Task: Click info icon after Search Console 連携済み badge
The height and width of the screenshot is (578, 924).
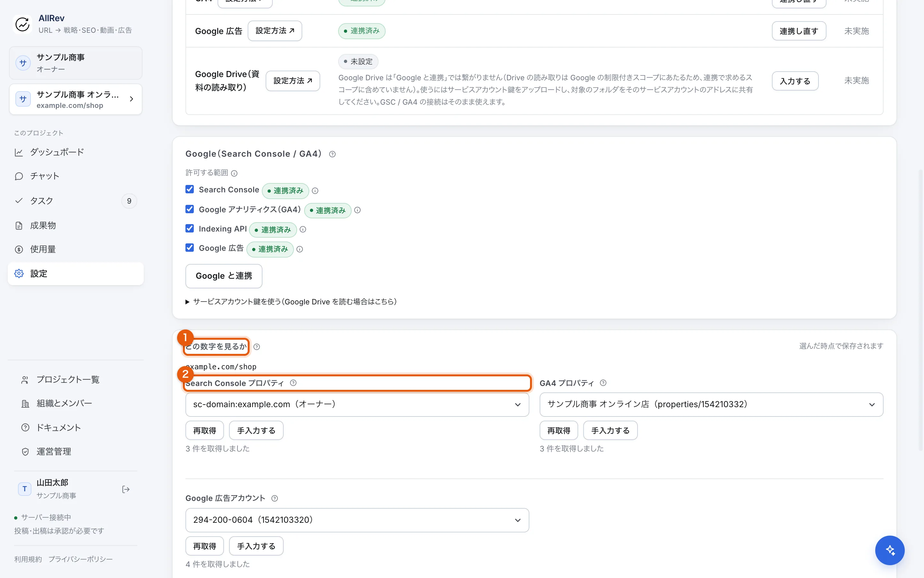Action: (x=315, y=191)
